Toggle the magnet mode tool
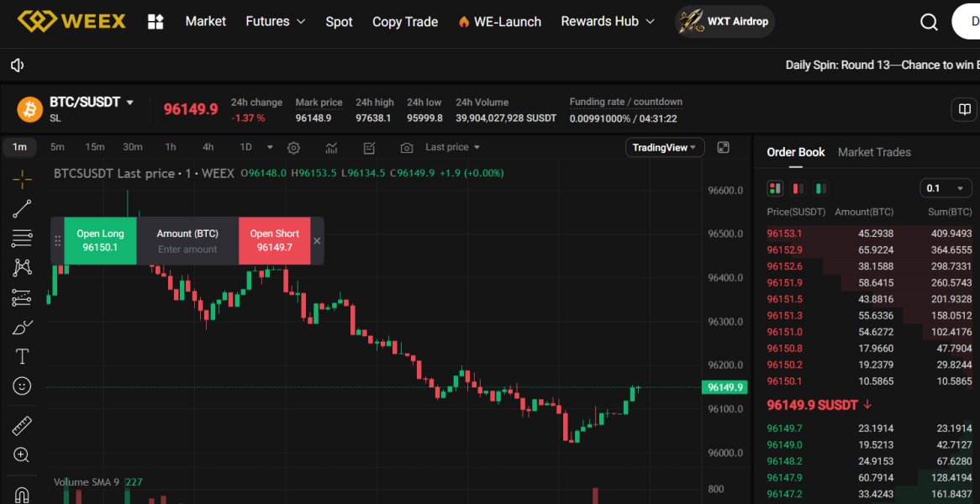980x504 pixels. point(22,494)
